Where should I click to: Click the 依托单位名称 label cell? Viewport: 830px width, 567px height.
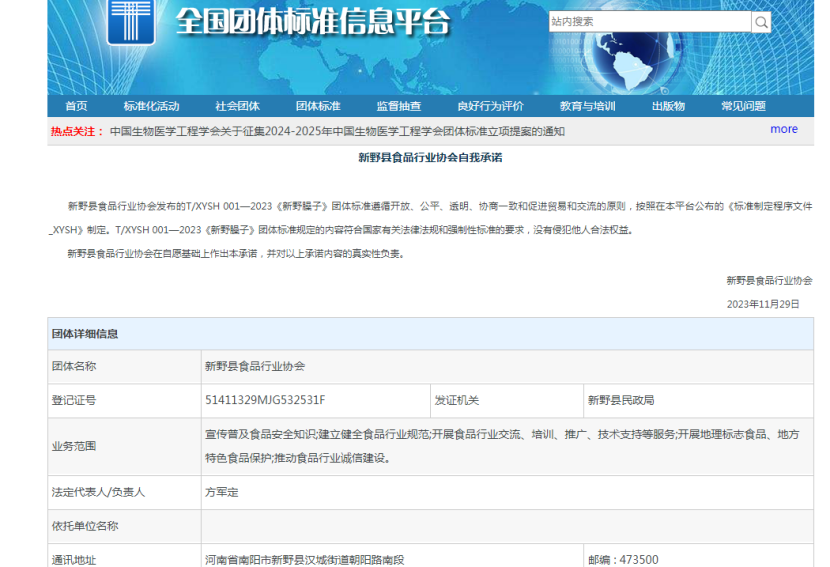pos(124,526)
